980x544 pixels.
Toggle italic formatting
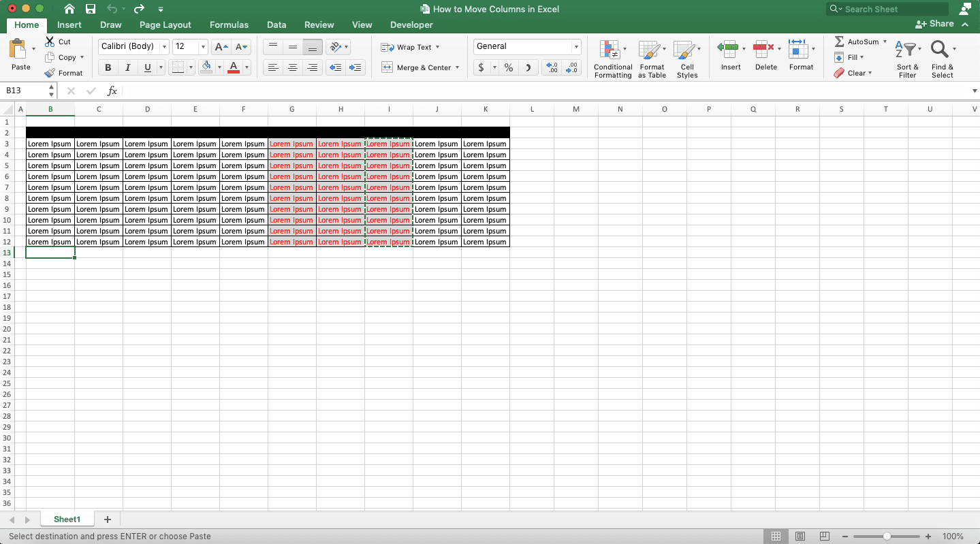point(127,67)
